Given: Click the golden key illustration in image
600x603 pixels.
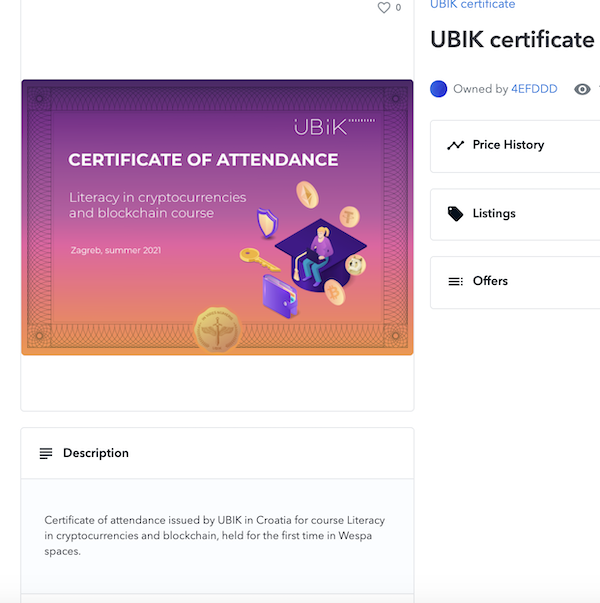Looking at the screenshot, I should coord(258,260).
